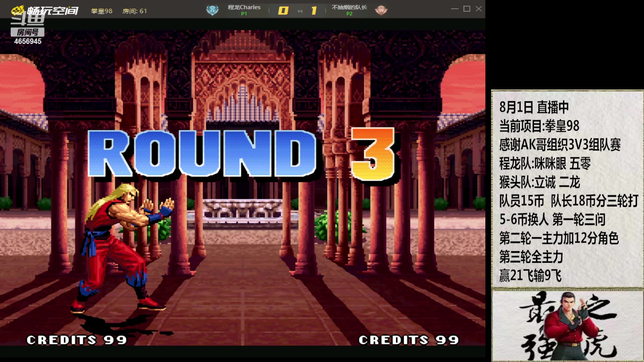The image size is (644, 362).
Task: Click the 5-6币换人 第一轮三问 line
Action: pyautogui.click(x=552, y=220)
